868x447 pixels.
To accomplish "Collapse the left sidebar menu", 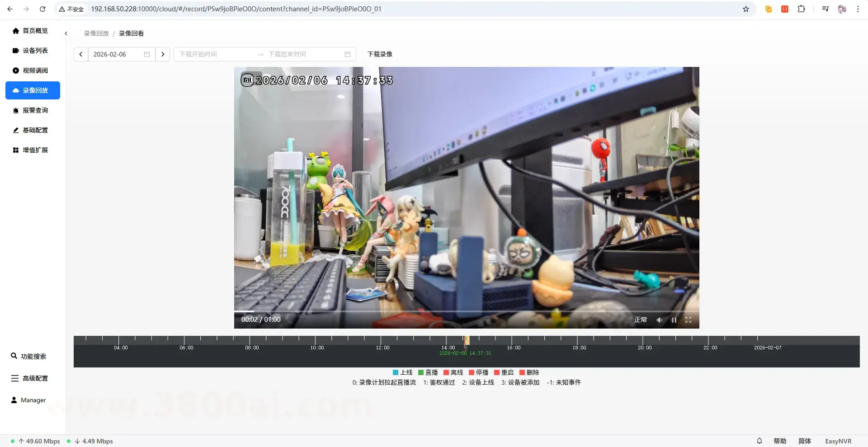I will [x=66, y=33].
